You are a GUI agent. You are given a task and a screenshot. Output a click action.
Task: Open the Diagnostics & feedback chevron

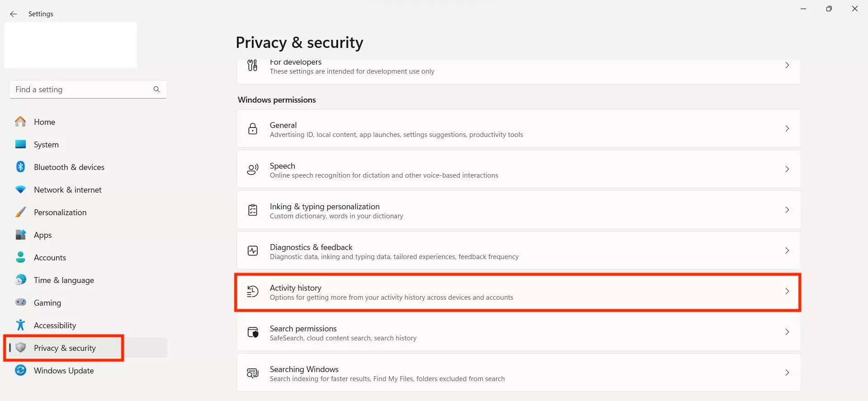click(787, 250)
